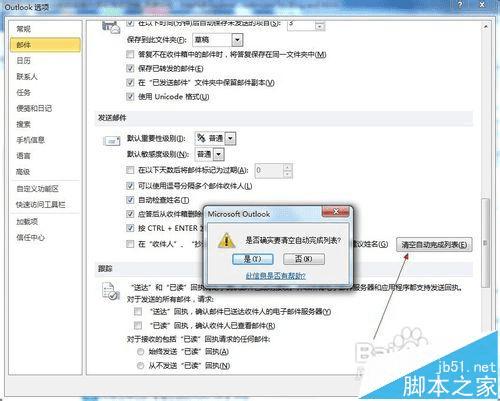This screenshot has height=401, width=500.
Task: Open the 日历 options category
Action: (24, 61)
